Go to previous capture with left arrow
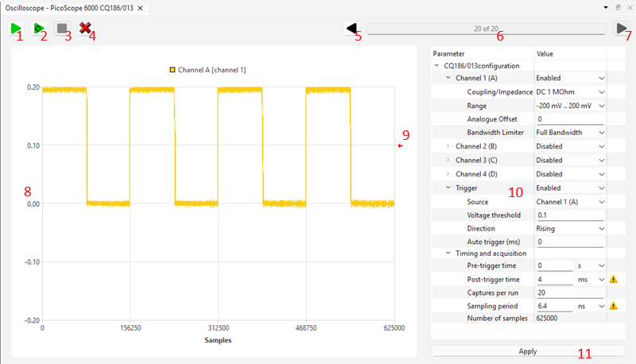Screen dimensions: 636x364 coord(353,29)
